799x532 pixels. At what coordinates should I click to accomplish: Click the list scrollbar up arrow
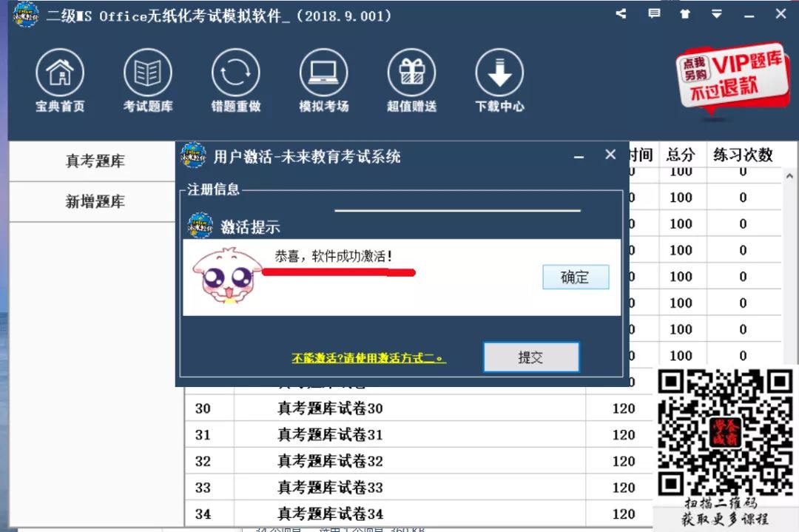tap(789, 176)
